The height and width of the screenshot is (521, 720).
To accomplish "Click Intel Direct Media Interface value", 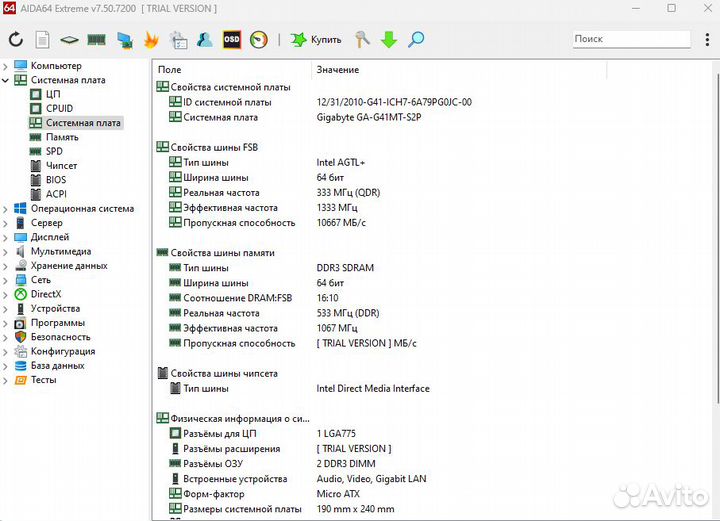I will click(x=373, y=388).
